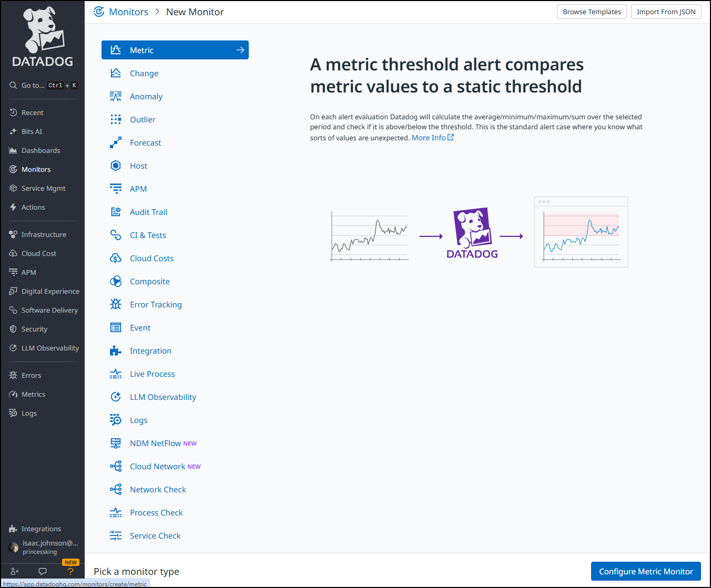Screen dimensions: 711x588
Task: Open Cloud Cost in sidebar
Action: [x=43, y=253]
